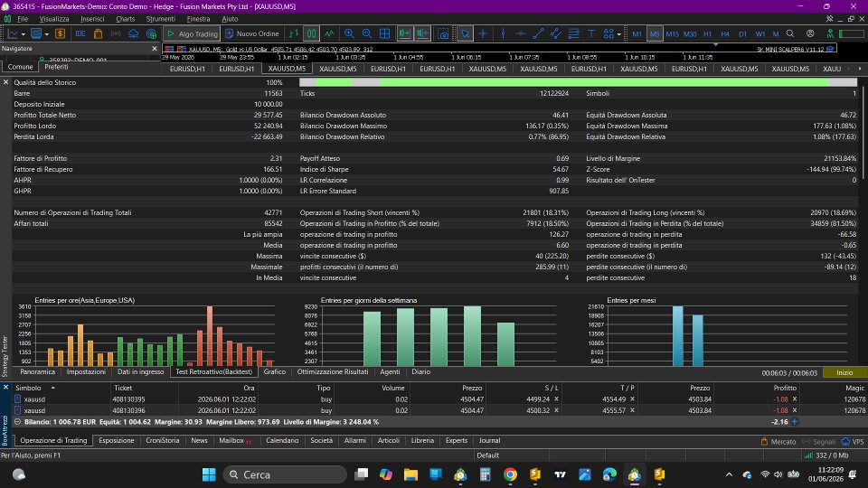
Task: Toggle chart auto-scroll icon
Action: 405,33
